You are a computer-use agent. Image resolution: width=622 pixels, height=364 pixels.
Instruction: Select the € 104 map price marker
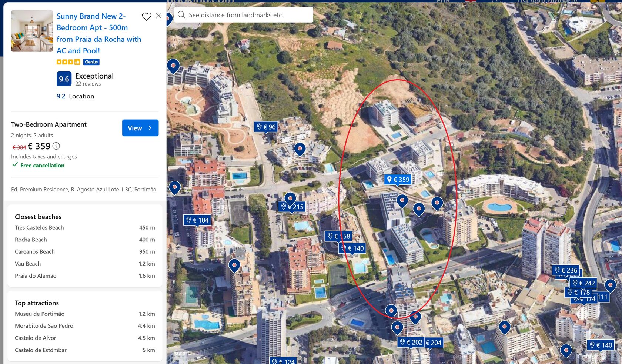click(198, 220)
